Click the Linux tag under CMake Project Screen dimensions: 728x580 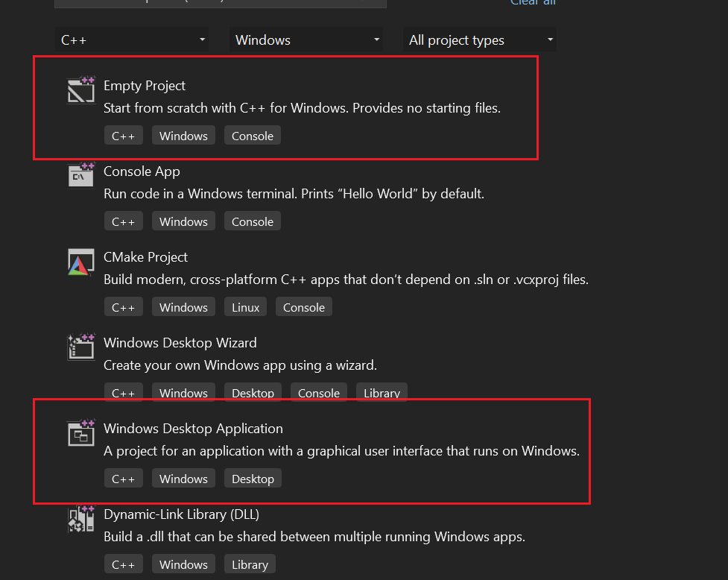pos(246,307)
